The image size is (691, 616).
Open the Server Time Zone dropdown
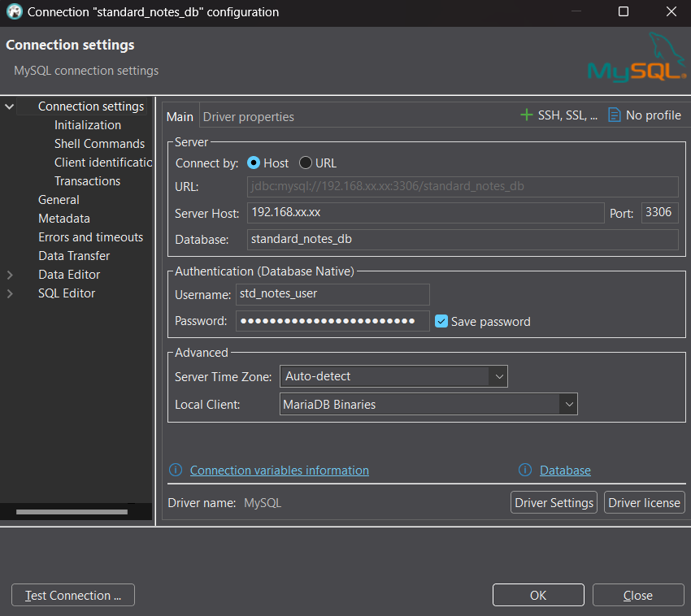click(498, 376)
